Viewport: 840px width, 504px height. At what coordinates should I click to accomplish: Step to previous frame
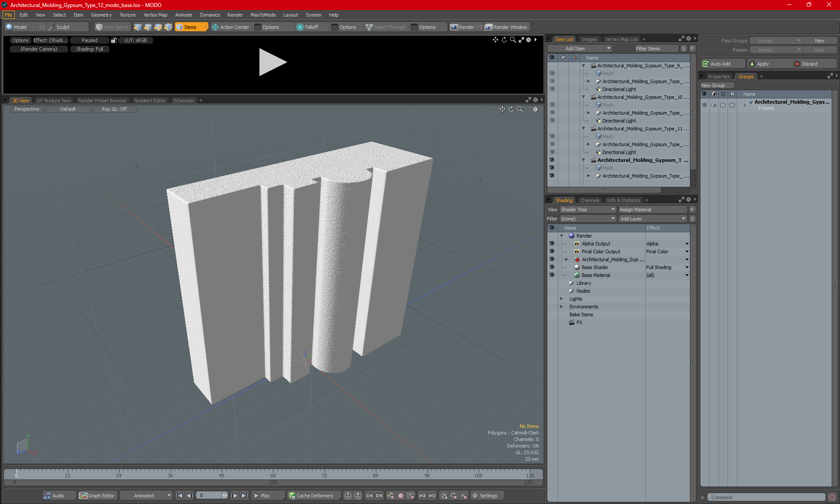pos(189,496)
